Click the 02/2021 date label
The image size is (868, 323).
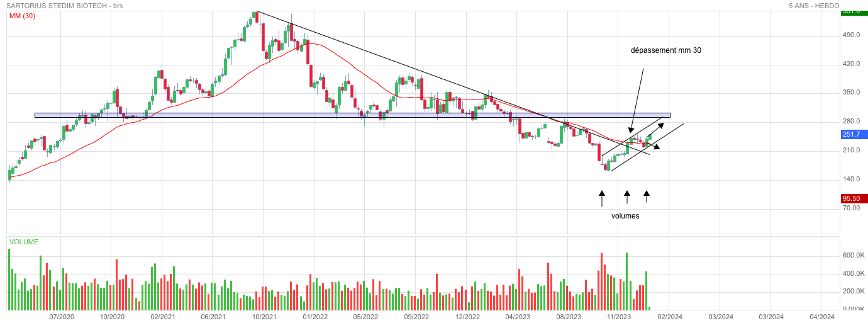click(x=163, y=317)
